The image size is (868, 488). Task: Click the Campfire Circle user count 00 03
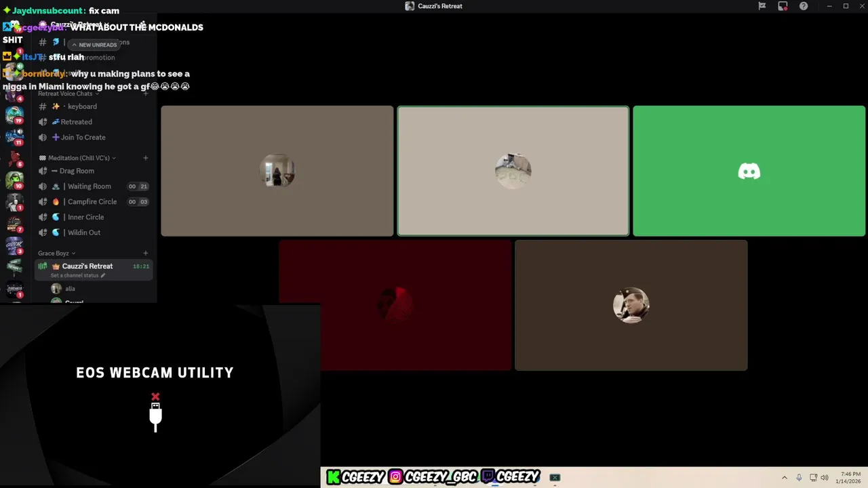[138, 202]
